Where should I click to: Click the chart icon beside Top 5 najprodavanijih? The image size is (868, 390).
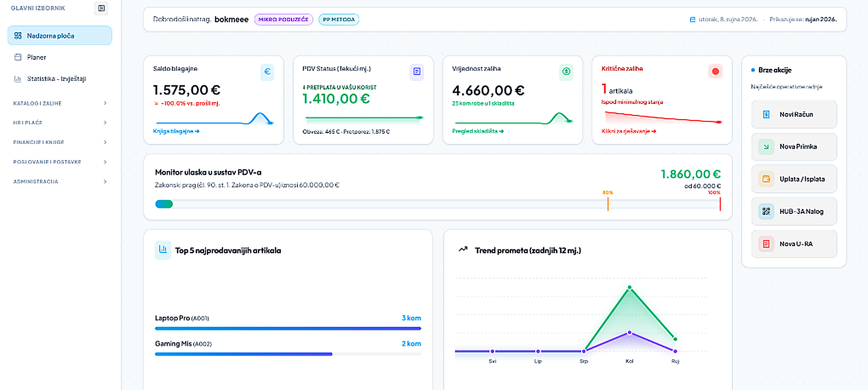click(163, 250)
